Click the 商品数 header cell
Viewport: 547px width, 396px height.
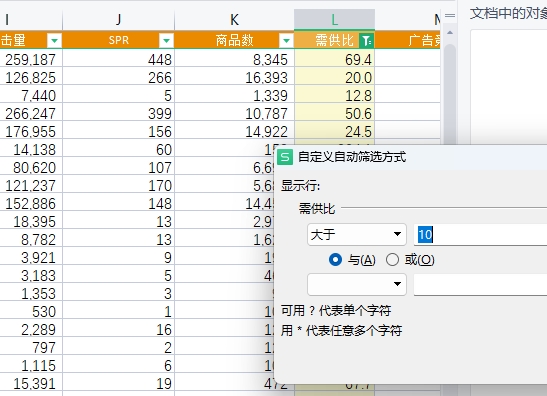coord(234,40)
